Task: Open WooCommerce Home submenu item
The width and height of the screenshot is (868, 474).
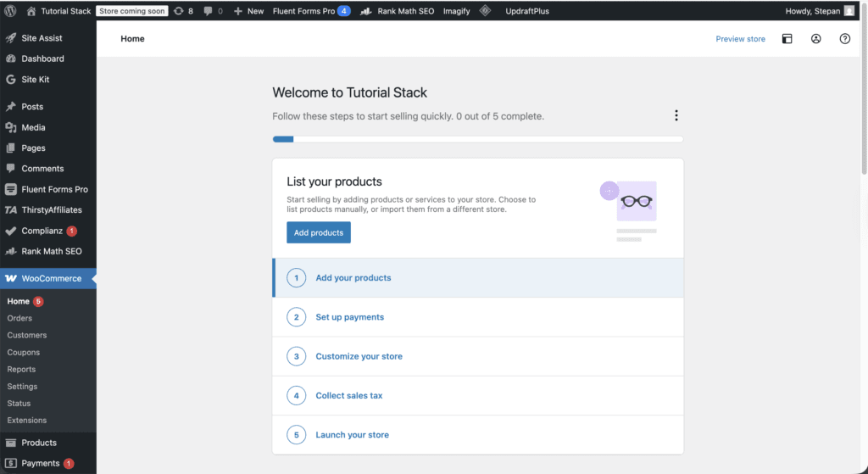Action: click(19, 301)
